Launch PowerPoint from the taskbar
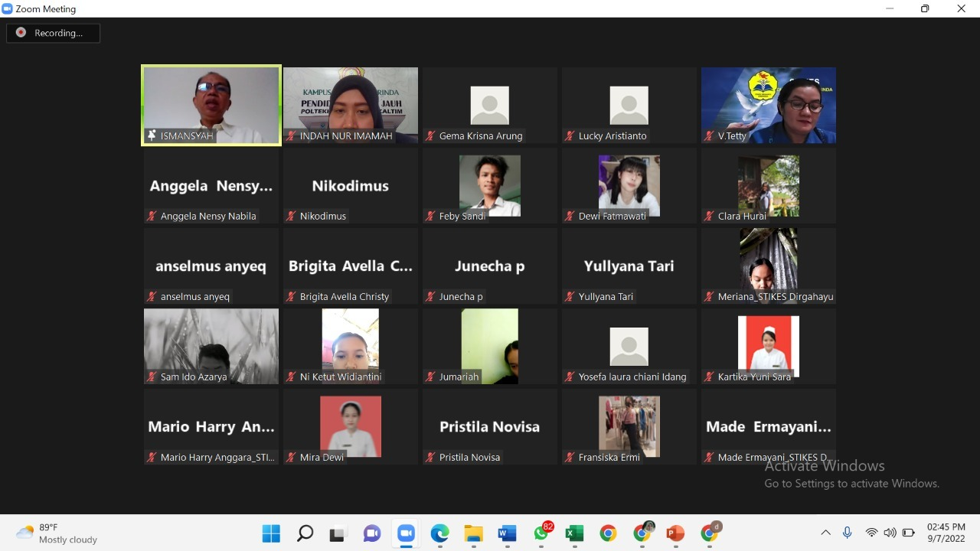The width and height of the screenshot is (980, 551). click(x=675, y=533)
